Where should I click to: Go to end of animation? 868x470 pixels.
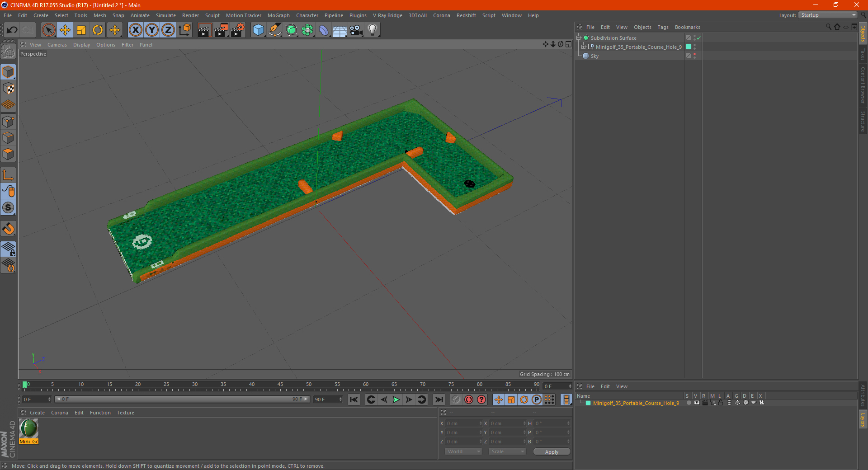(x=439, y=399)
